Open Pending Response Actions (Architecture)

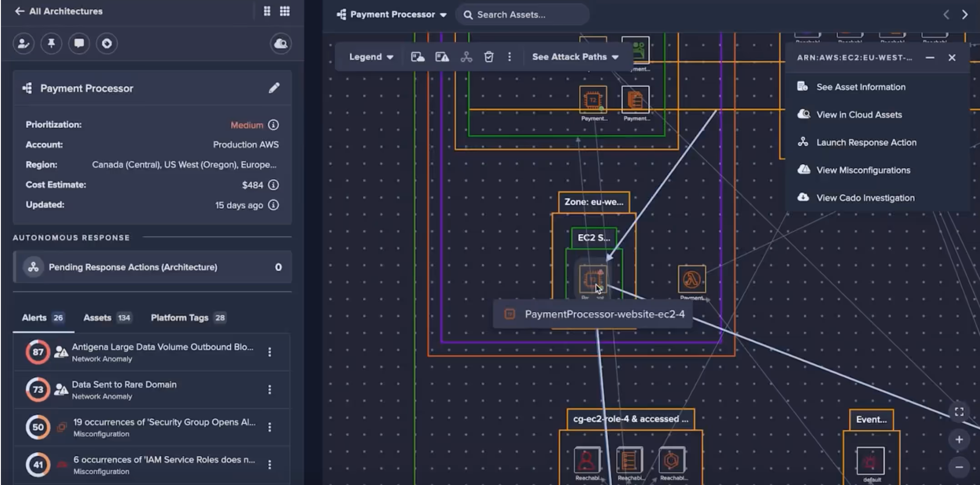click(152, 267)
